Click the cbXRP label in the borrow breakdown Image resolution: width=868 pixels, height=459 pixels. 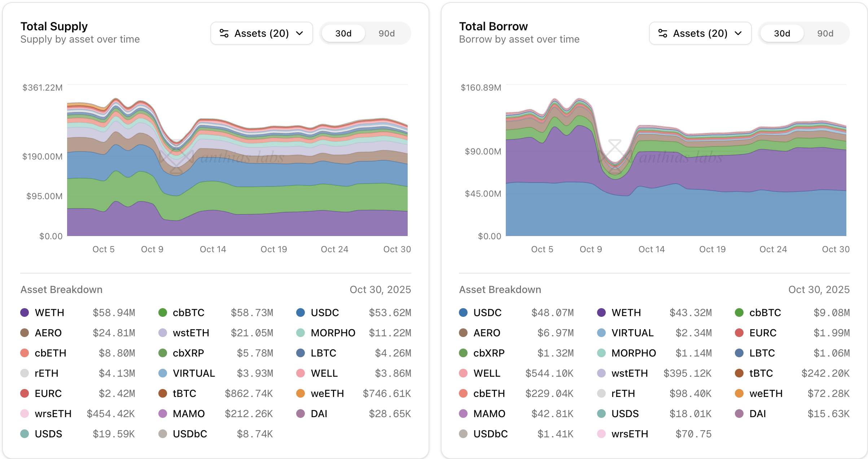pos(489,353)
